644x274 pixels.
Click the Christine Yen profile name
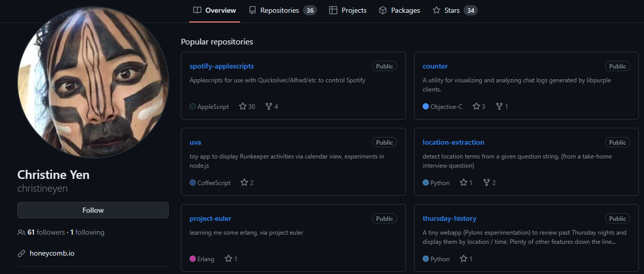pyautogui.click(x=53, y=175)
